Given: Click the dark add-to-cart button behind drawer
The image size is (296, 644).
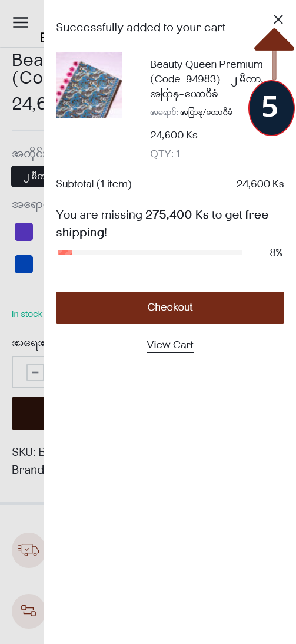Looking at the screenshot, I should [x=28, y=413].
